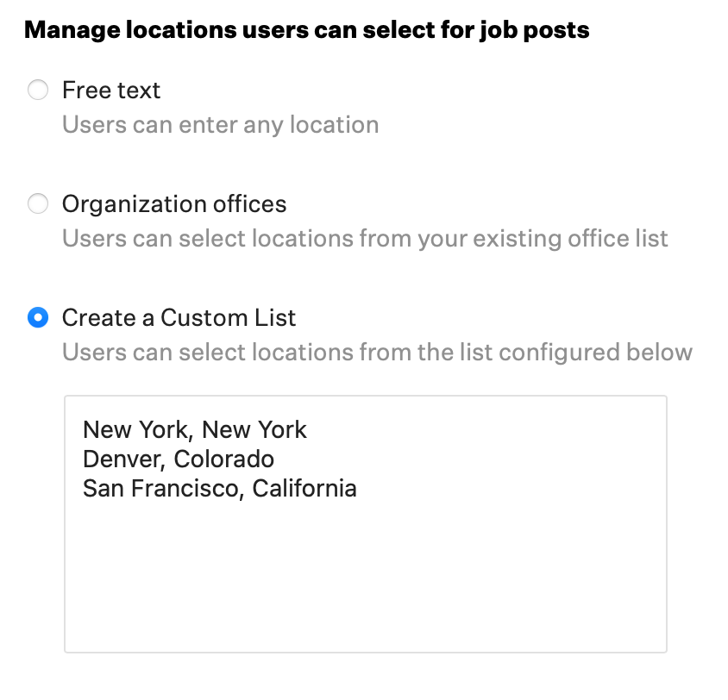Place cursor in the "New York, New York" line
Viewport: 728px width, 700px height.
pyautogui.click(x=194, y=429)
